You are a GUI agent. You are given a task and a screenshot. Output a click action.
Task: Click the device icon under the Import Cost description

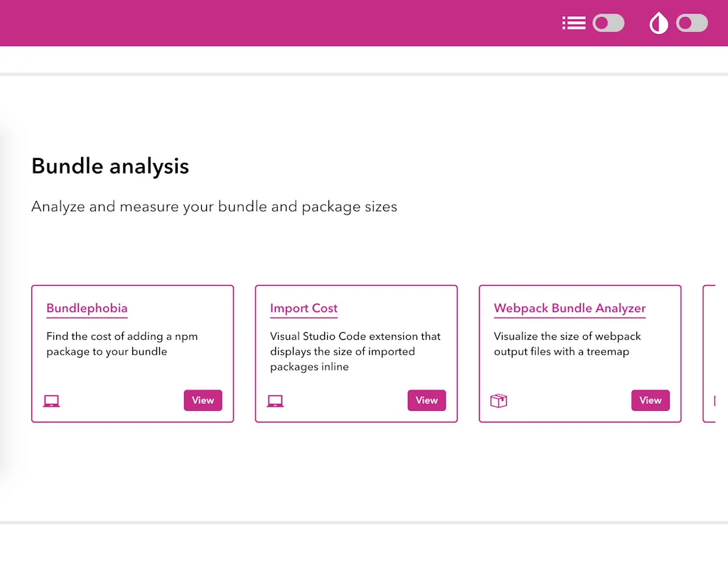coord(275,400)
